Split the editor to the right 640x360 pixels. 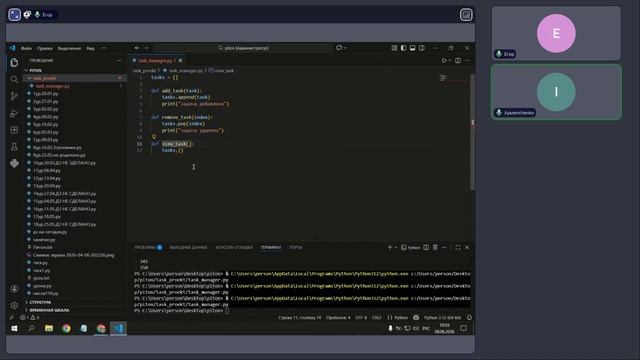[458, 60]
